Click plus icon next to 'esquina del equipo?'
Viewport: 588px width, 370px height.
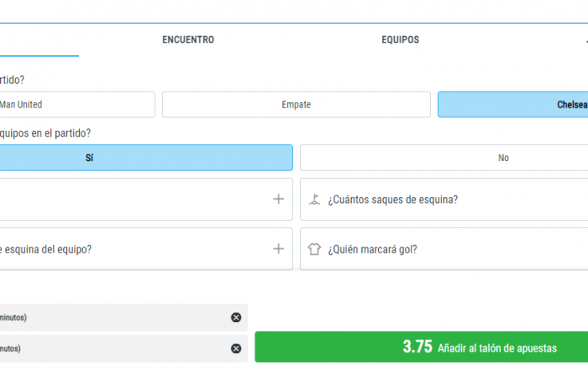[278, 249]
